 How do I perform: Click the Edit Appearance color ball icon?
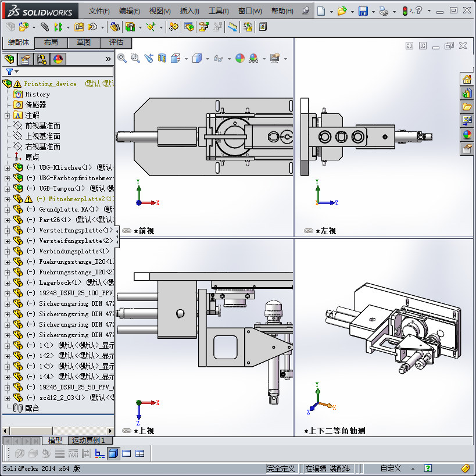coord(240,58)
